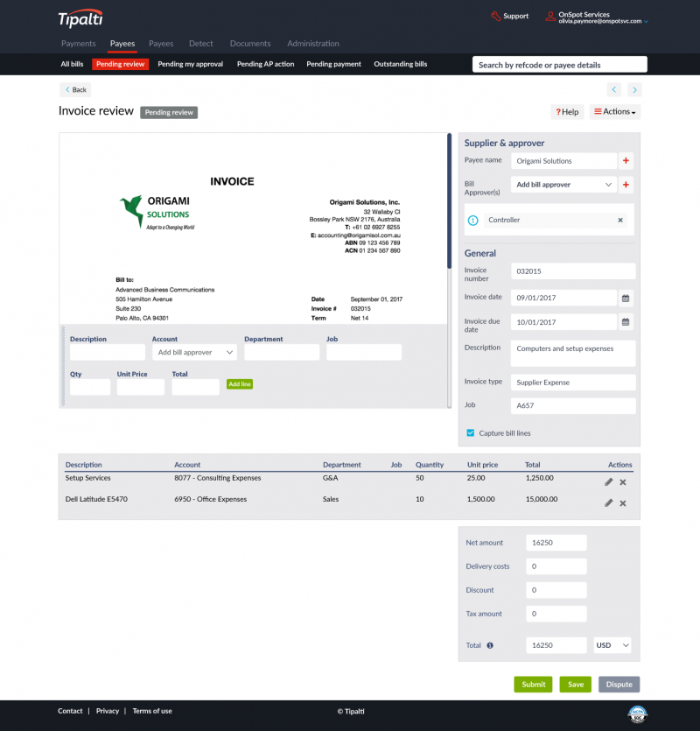Open the Invoice due date calendar picker

(x=625, y=321)
